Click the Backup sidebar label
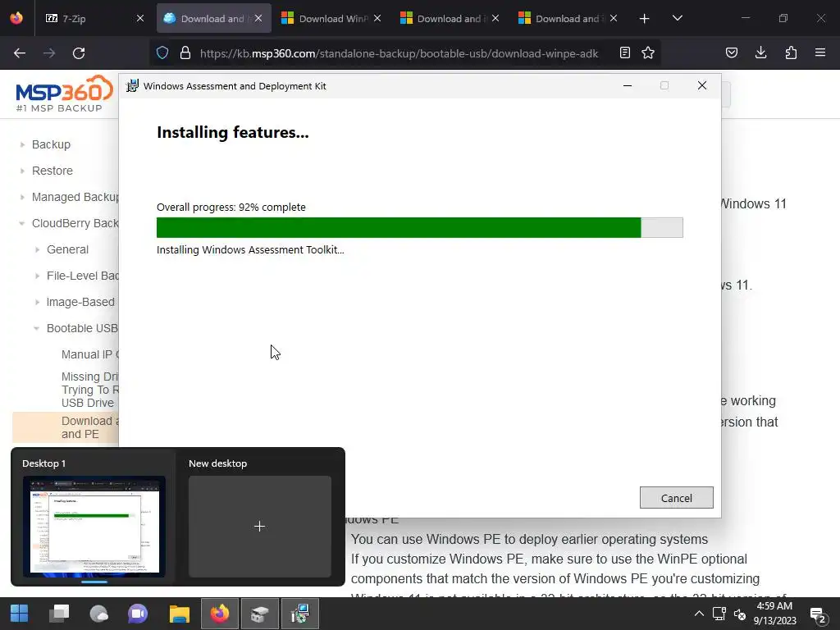 point(51,144)
